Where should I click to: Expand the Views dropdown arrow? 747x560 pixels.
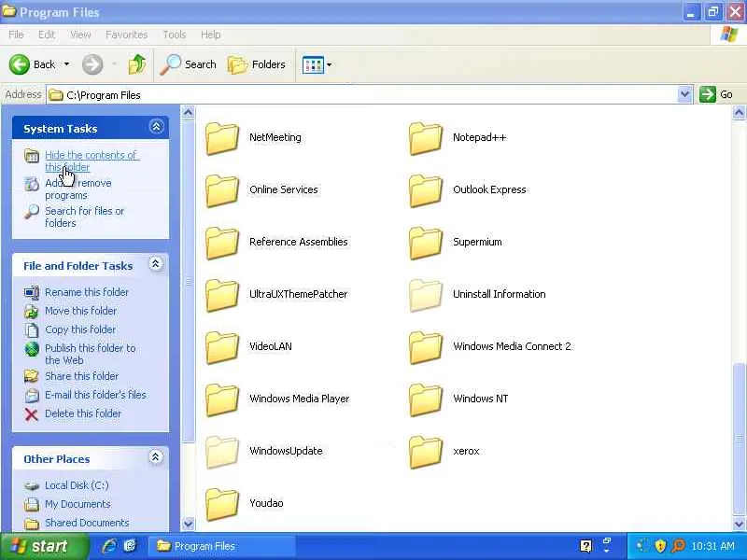(330, 64)
